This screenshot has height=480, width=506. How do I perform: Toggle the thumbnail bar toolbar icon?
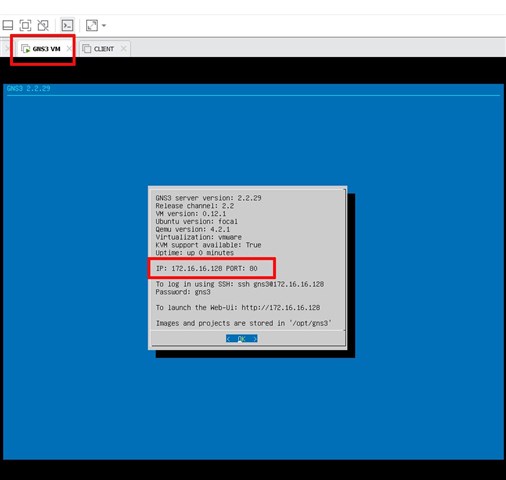point(8,25)
